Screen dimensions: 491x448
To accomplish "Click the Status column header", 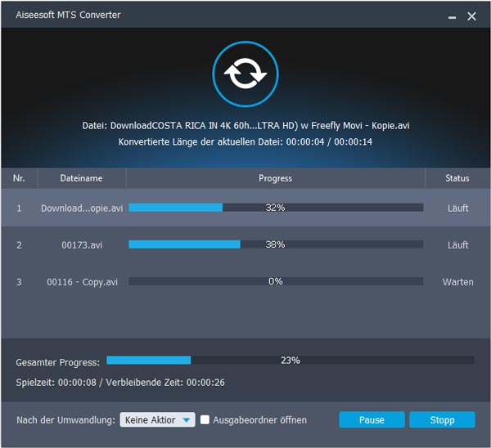I will pyautogui.click(x=457, y=178).
